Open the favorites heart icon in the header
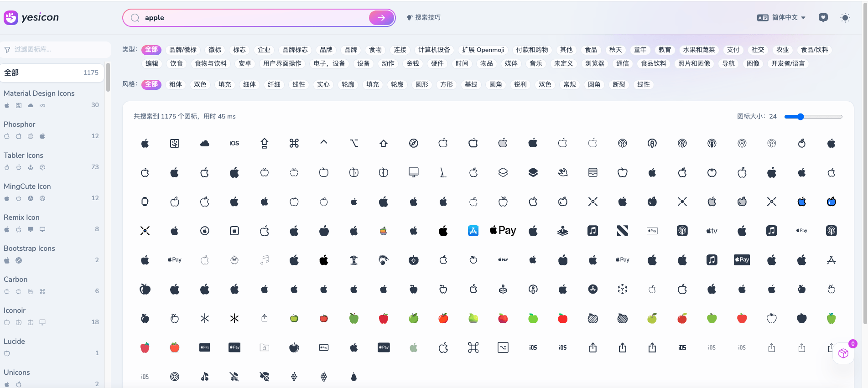Screen dimensions: 868x388 pos(823,18)
